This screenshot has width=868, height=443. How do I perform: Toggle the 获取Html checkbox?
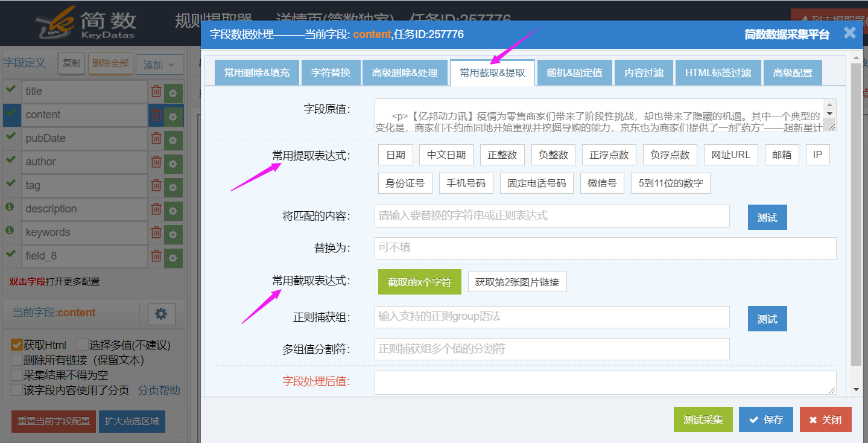coord(17,345)
